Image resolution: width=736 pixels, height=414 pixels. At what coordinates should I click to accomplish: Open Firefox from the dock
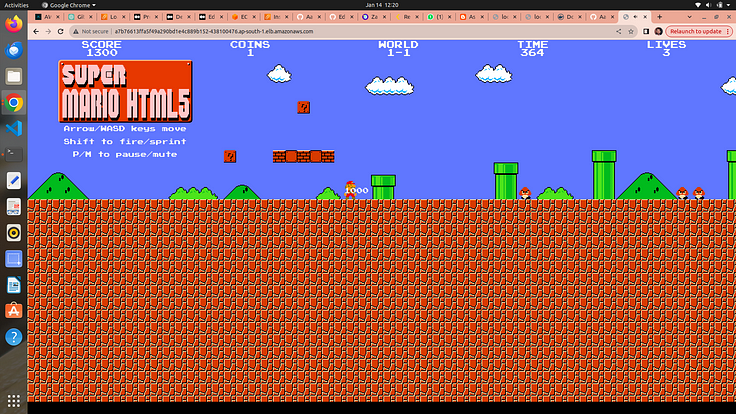tap(14, 24)
